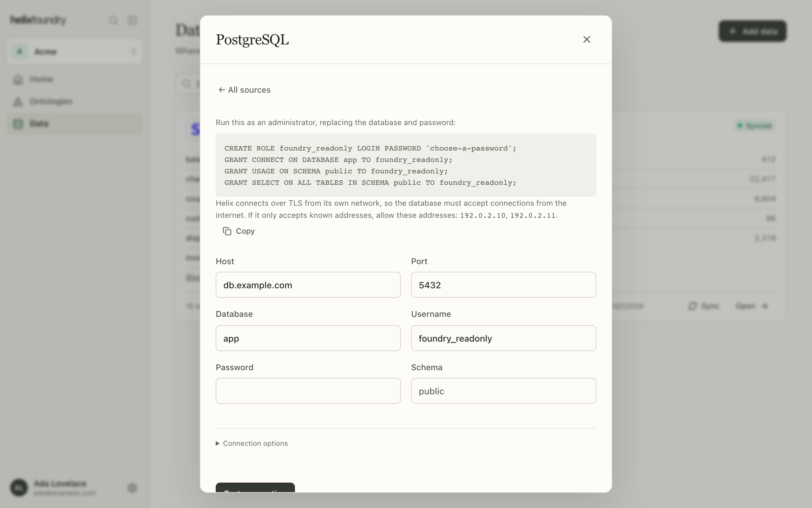
Task: Go back to All sources
Action: (x=244, y=90)
